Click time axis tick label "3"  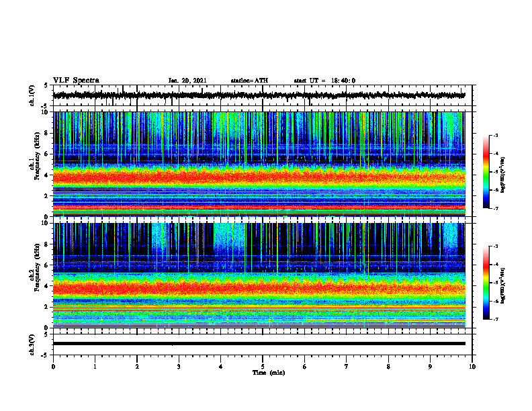[179, 367]
